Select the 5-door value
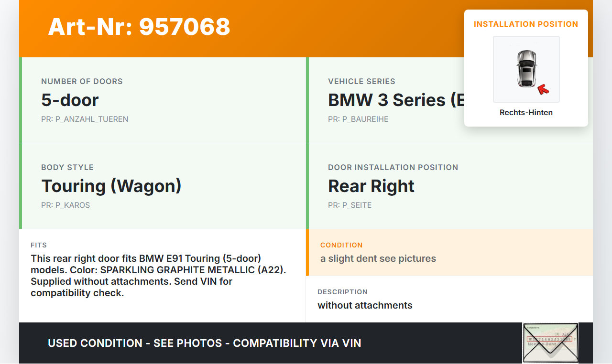Screen dimensions: 612x364 (x=70, y=100)
